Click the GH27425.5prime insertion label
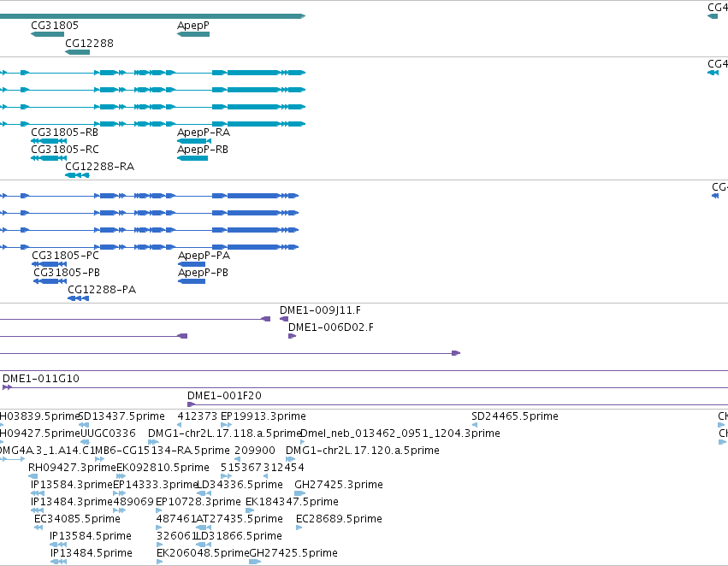This screenshot has height=566, width=728. [293, 553]
